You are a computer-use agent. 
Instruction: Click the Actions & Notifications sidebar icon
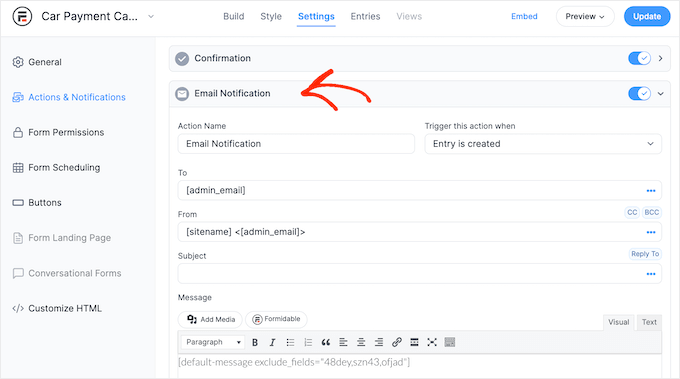point(18,97)
